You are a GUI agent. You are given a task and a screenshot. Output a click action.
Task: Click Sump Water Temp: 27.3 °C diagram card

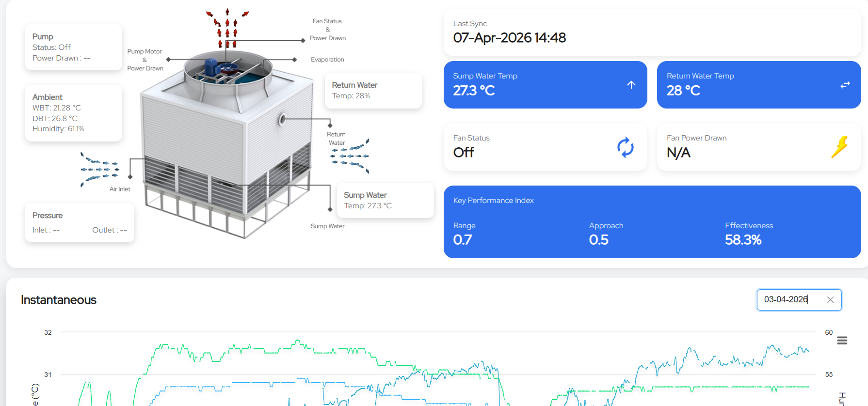coord(386,200)
